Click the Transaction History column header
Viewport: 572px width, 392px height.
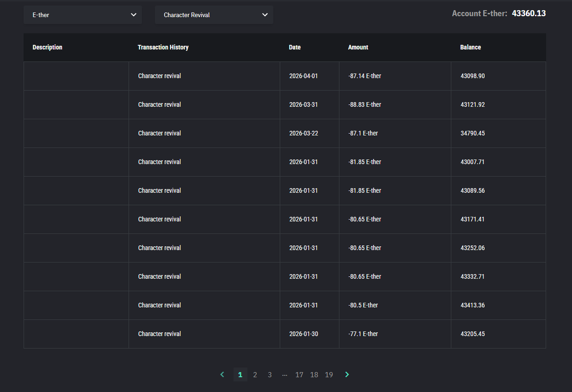click(163, 47)
